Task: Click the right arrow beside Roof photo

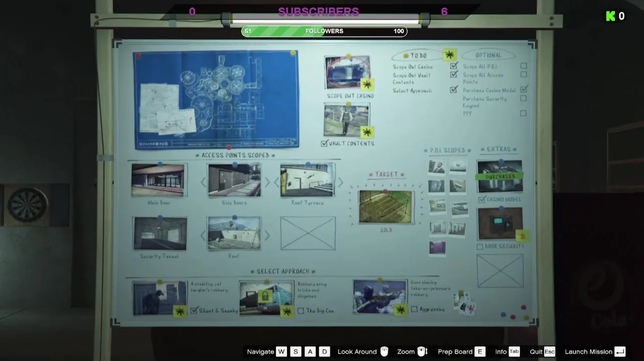Action: pos(268,235)
